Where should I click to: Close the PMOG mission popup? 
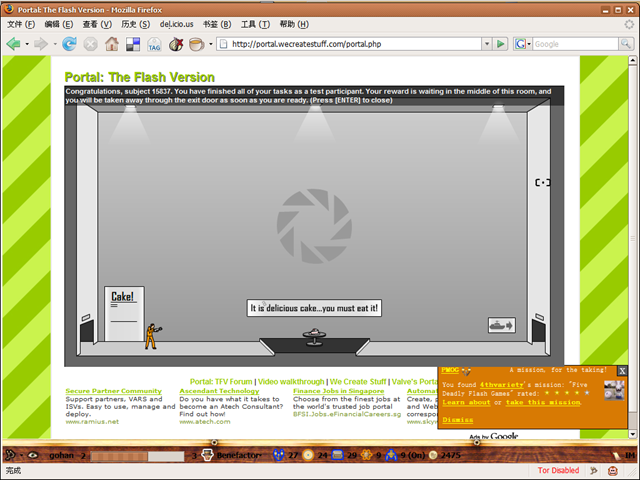[x=622, y=371]
